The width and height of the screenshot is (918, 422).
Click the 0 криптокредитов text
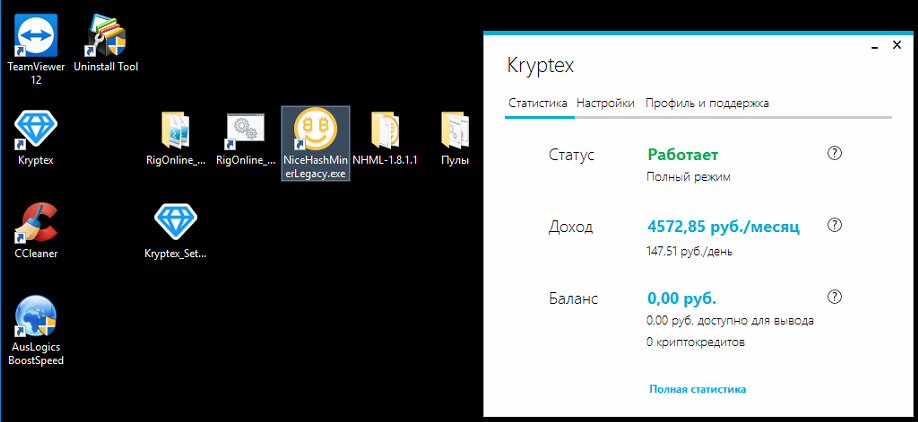(x=696, y=342)
